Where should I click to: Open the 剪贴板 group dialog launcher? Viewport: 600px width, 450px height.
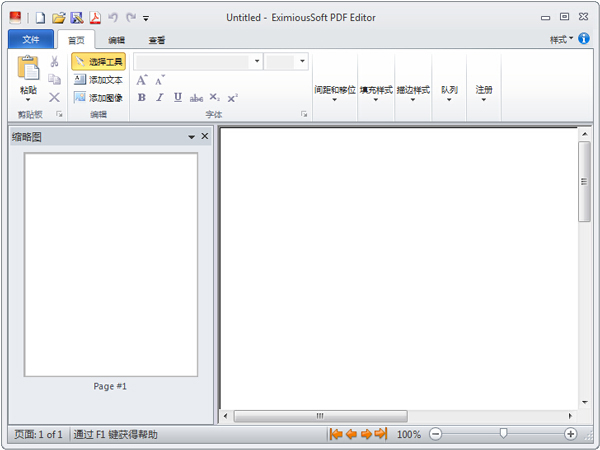pyautogui.click(x=59, y=114)
